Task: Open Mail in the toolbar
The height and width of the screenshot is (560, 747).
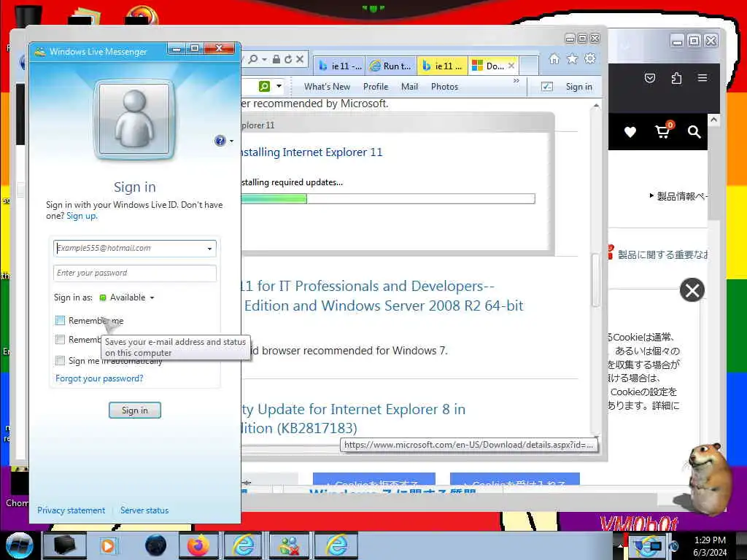Action: click(x=409, y=87)
